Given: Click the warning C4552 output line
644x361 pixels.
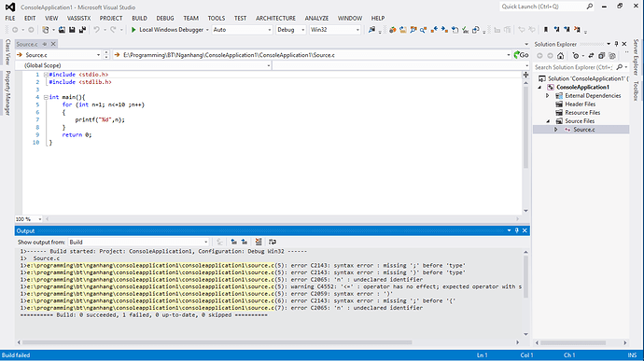Looking at the screenshot, I should point(271,286).
